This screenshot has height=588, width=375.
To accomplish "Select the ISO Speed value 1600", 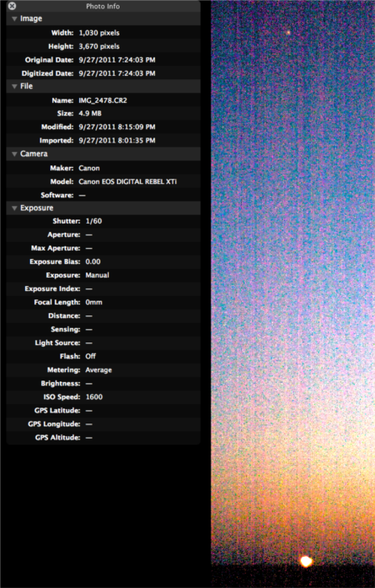I will click(x=94, y=396).
